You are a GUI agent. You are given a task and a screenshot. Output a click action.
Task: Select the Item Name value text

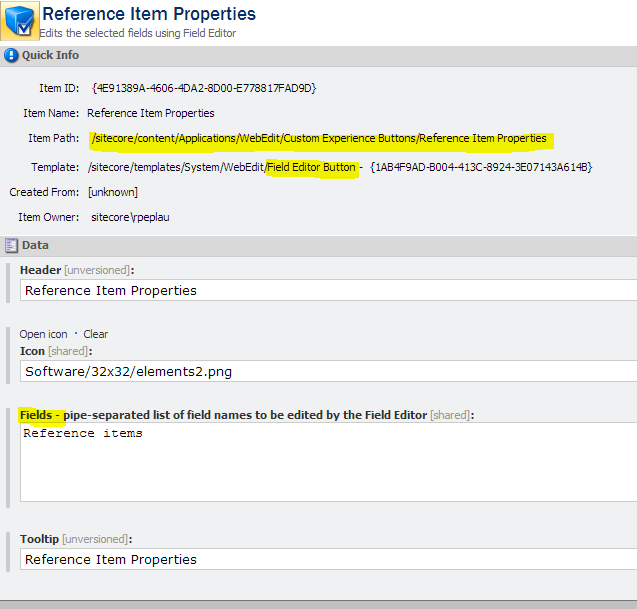151,113
